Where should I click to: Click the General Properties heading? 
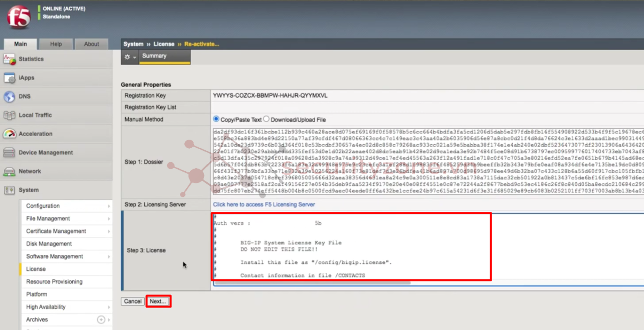(146, 85)
